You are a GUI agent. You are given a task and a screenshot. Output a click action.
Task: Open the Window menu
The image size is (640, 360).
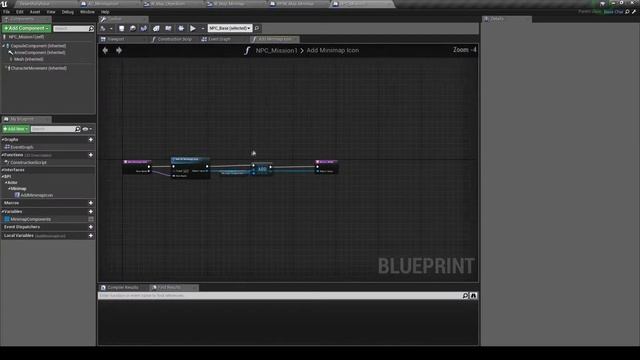click(87, 12)
